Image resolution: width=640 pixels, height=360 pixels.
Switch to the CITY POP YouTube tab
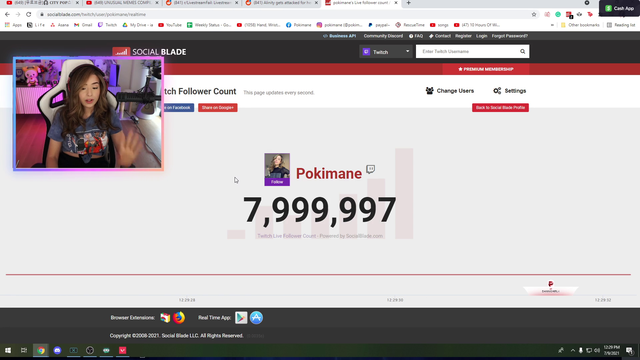(x=42, y=3)
